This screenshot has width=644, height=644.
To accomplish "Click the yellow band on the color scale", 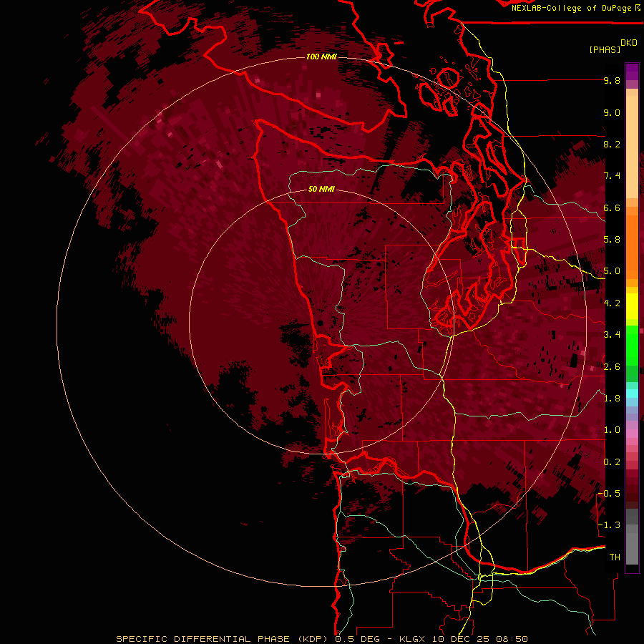I will pos(632,306).
